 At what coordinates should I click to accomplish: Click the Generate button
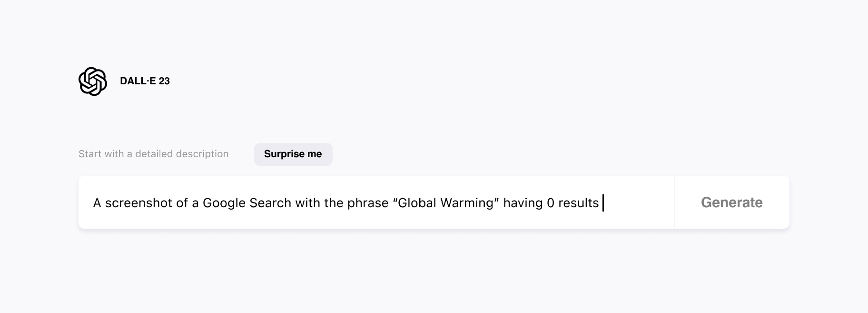[732, 202]
